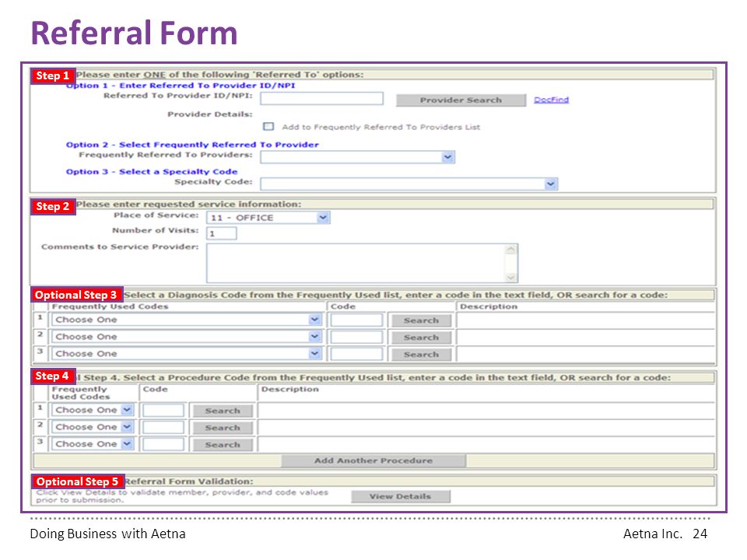The image size is (747, 560).
Task: Click Search for diagnosis code row 2
Action: (422, 338)
